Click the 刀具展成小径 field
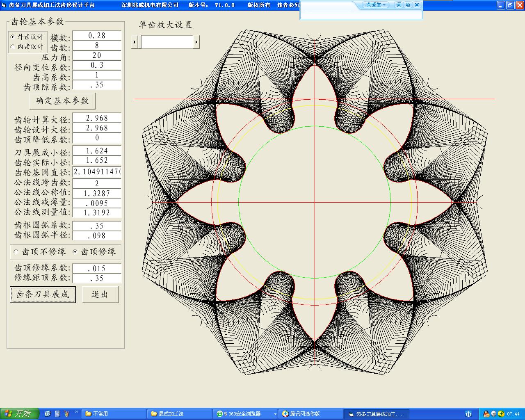This screenshot has width=525, height=420. click(97, 151)
